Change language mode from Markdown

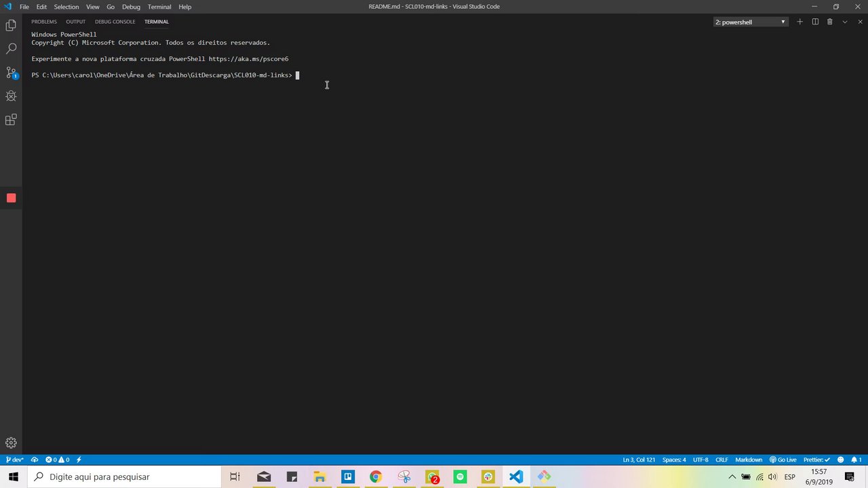pyautogui.click(x=749, y=460)
